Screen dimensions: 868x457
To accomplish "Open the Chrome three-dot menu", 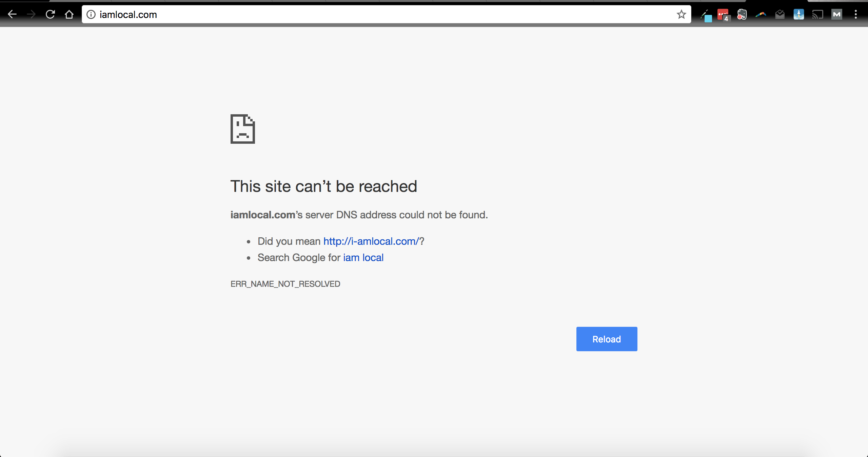I will [x=856, y=14].
